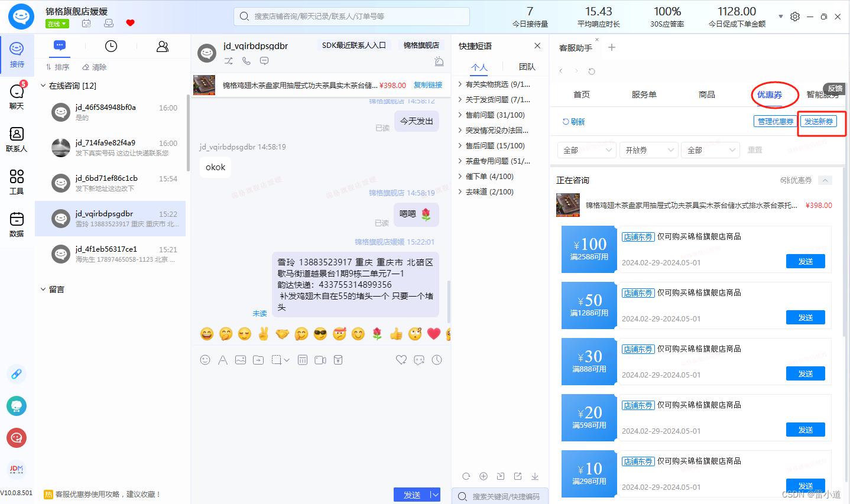Viewport: 850px width, 504px height.
Task: Add a new quick phrase with plus icon
Action: (484, 476)
